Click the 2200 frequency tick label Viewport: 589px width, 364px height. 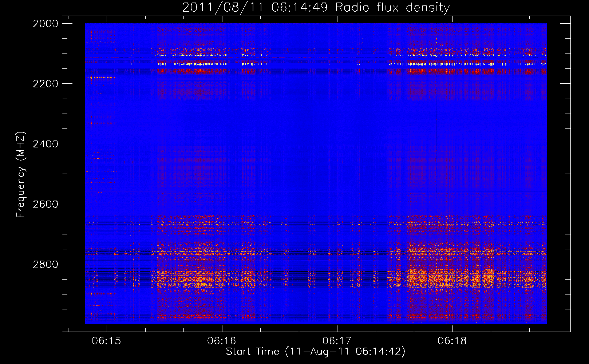[46, 84]
